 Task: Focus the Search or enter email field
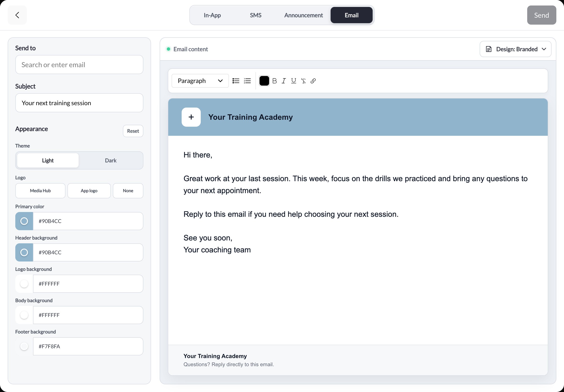coord(79,65)
